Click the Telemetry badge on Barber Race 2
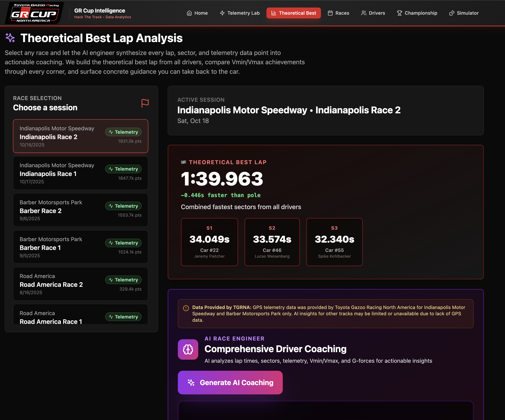Screen dimensions: 505x420 click(x=123, y=206)
